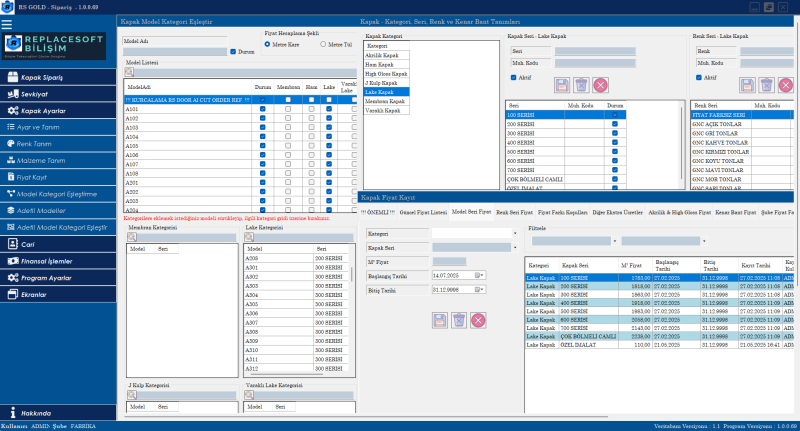
Task: Click the search icon under Model Listesi
Action: pyautogui.click(x=129, y=72)
